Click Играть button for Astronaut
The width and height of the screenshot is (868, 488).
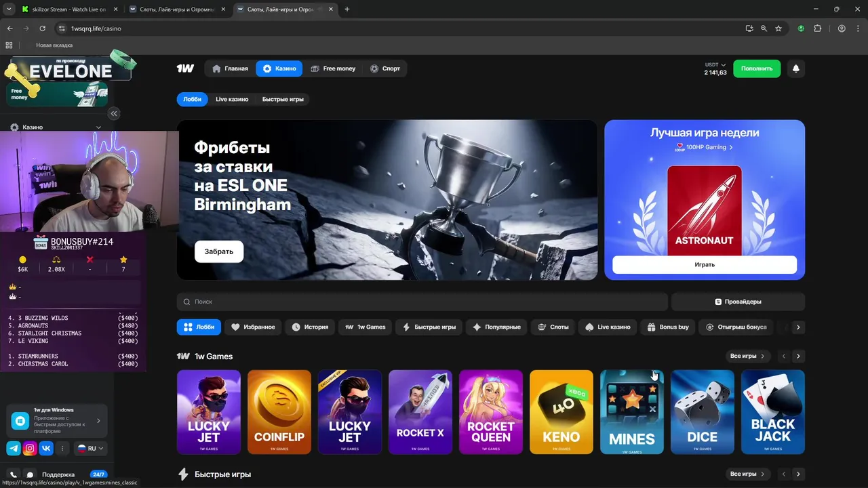click(705, 264)
